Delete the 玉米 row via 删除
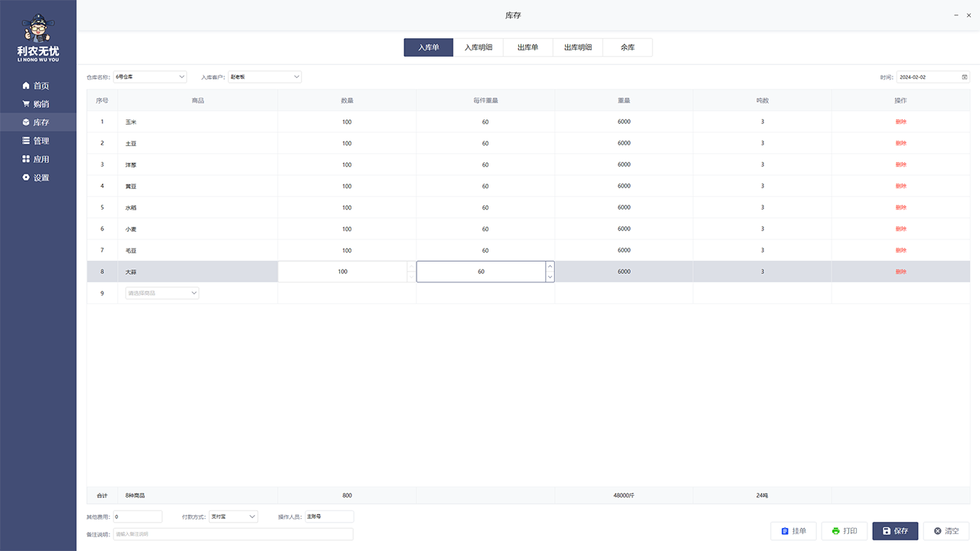The width and height of the screenshot is (980, 551). click(900, 122)
